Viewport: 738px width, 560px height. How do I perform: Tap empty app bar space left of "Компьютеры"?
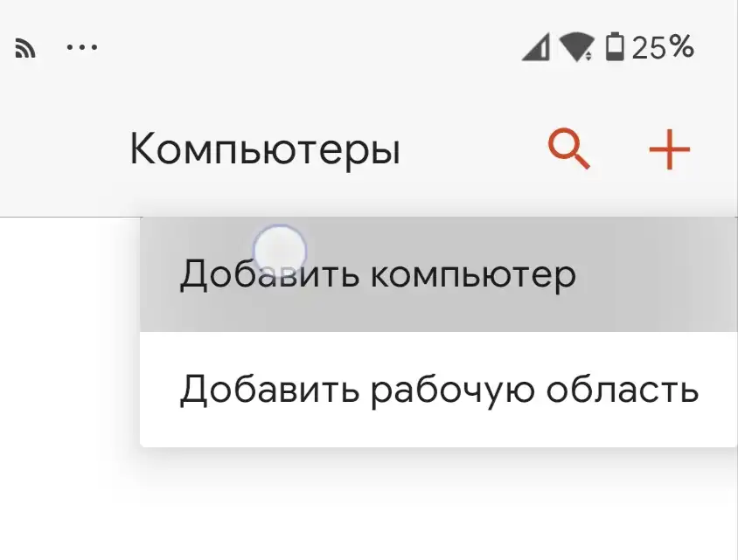61,150
